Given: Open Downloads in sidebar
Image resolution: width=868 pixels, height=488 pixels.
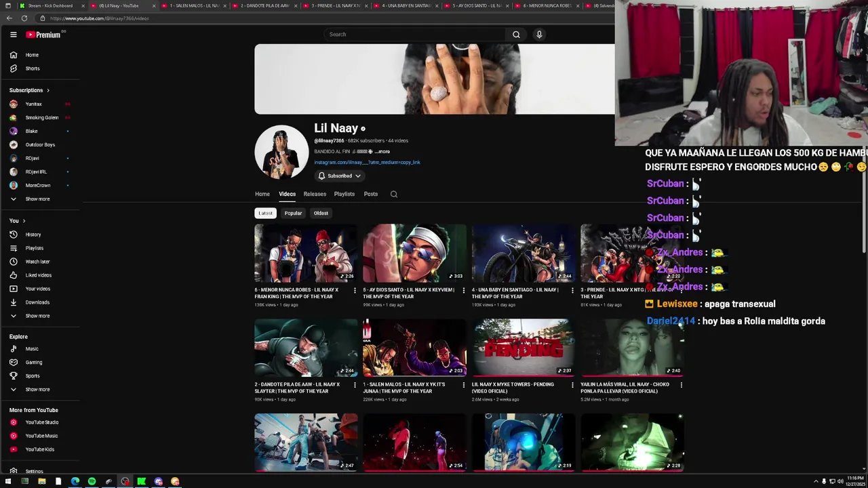Looking at the screenshot, I should [x=41, y=302].
